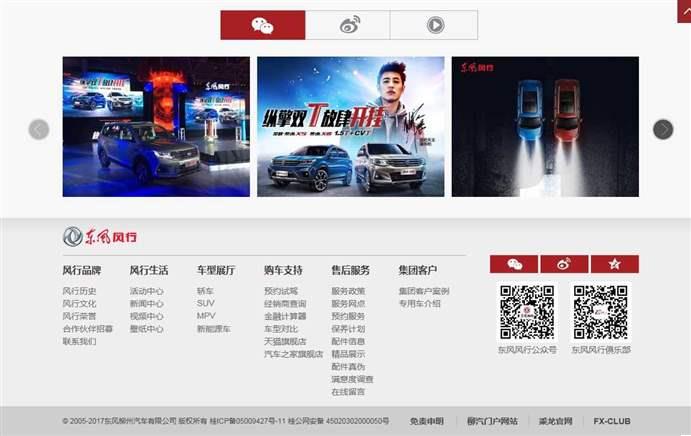
Task: Open the 风行生活 footer heading
Action: point(149,270)
